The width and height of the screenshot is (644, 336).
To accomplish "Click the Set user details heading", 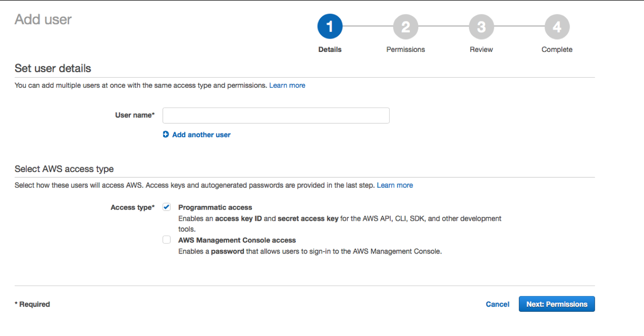I will click(52, 68).
